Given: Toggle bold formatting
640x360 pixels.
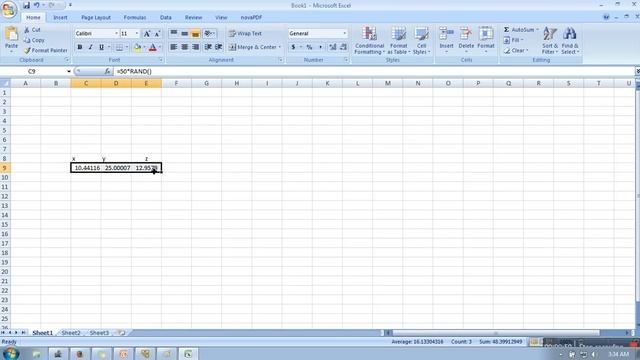Looking at the screenshot, I should coord(80,47).
